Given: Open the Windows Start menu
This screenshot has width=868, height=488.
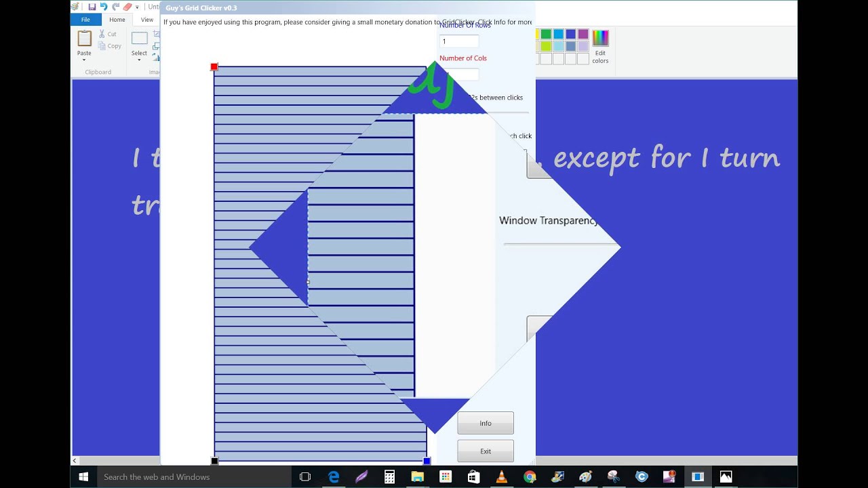Looking at the screenshot, I should [x=83, y=477].
